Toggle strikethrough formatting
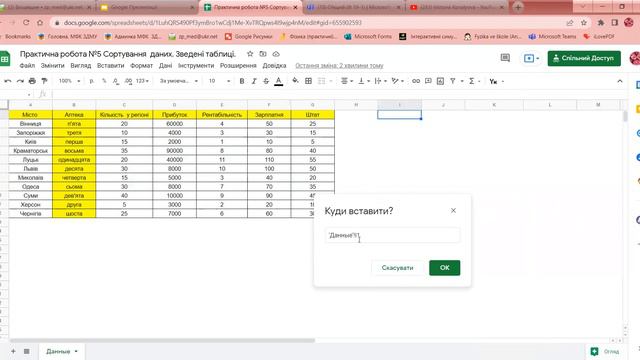 (x=266, y=81)
